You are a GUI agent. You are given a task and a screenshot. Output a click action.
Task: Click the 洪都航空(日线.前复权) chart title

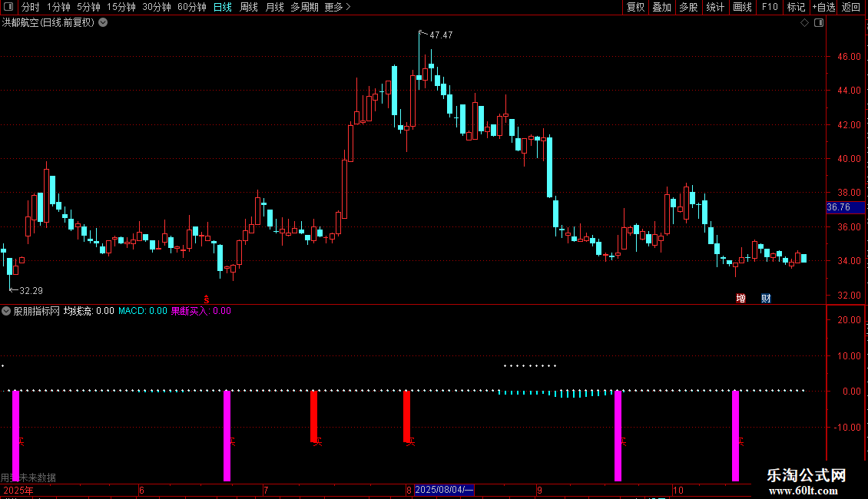coord(48,23)
